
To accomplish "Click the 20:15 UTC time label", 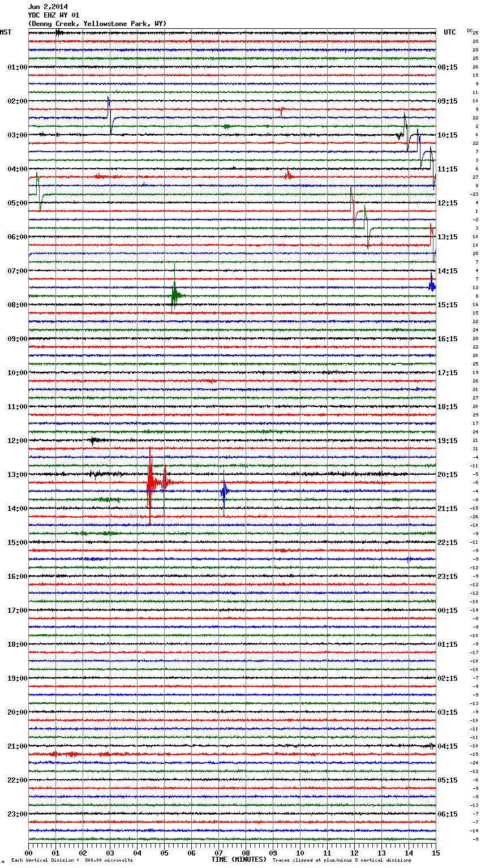I will pyautogui.click(x=447, y=475).
